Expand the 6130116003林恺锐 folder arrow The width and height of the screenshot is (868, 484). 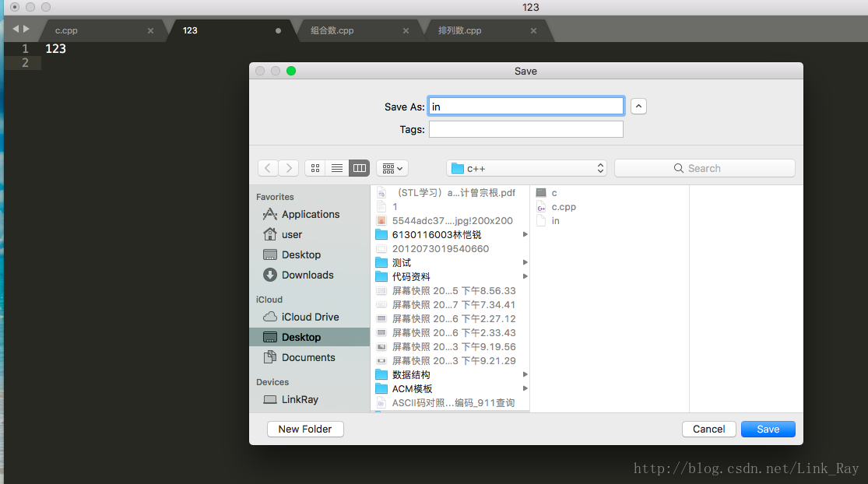click(x=525, y=234)
